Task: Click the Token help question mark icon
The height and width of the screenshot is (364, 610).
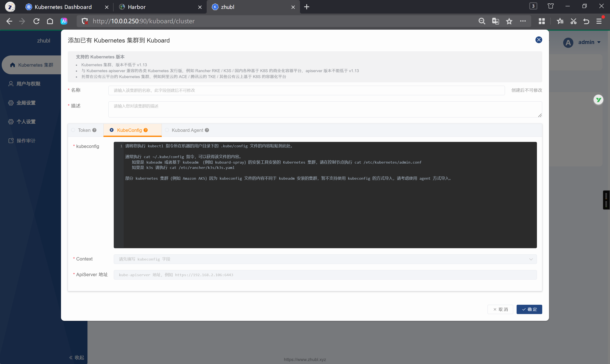Action: [x=94, y=130]
